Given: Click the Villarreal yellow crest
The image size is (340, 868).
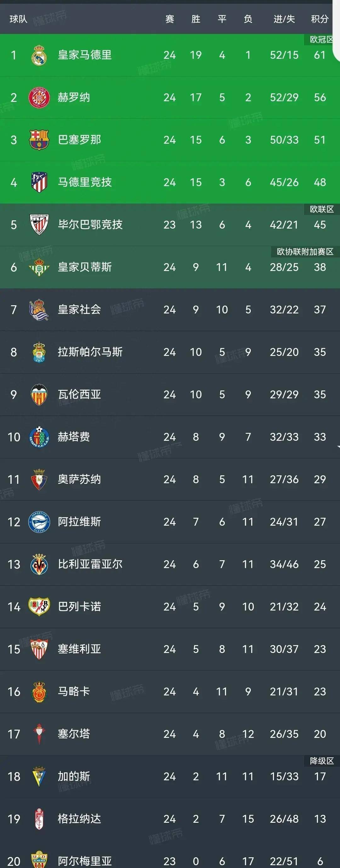Looking at the screenshot, I should [x=39, y=564].
